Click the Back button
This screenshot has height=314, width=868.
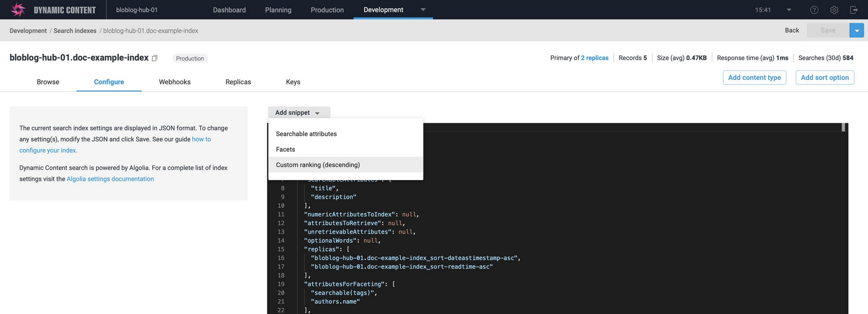[792, 30]
